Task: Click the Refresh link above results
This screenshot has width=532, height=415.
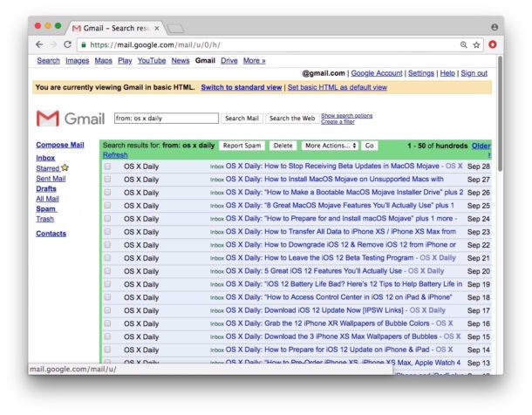Action: pyautogui.click(x=115, y=155)
